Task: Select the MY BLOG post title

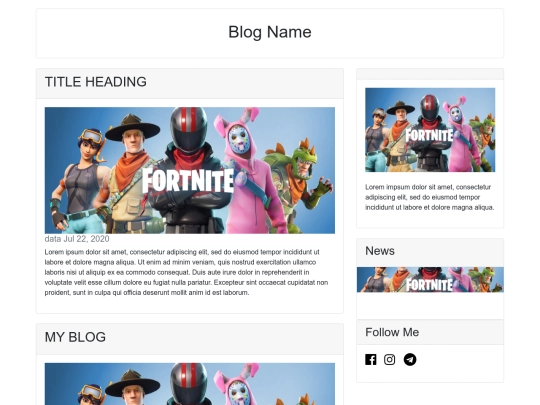Action: coord(75,337)
